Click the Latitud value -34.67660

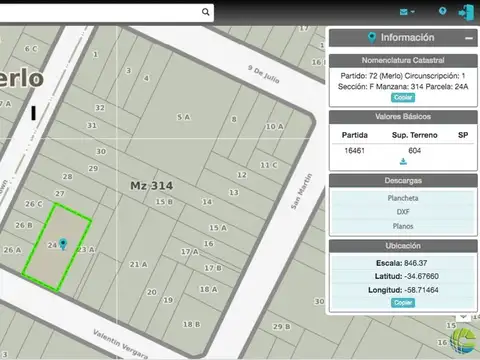click(x=421, y=276)
